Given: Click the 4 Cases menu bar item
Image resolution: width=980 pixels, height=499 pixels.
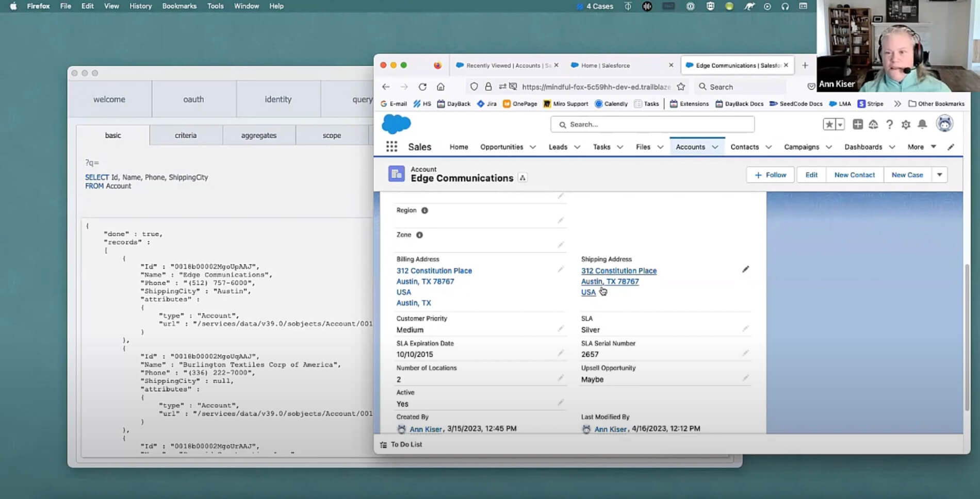Looking at the screenshot, I should pos(595,6).
